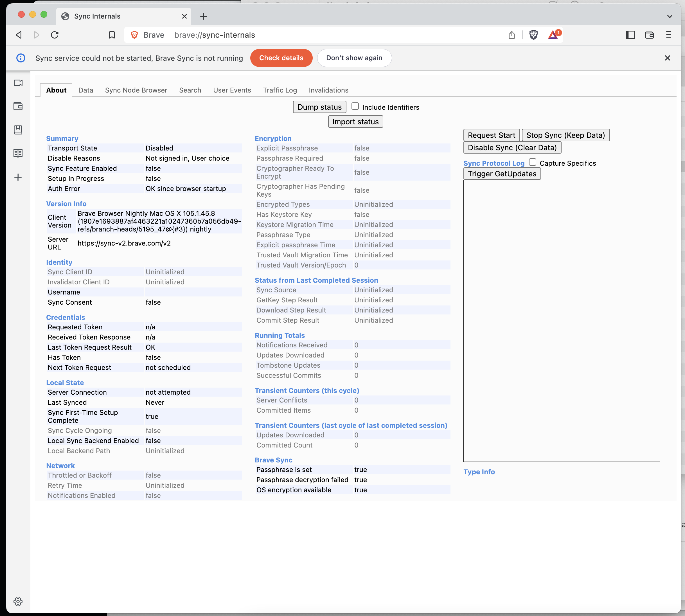
Task: Open Brave Shields lion icon
Action: [533, 35]
